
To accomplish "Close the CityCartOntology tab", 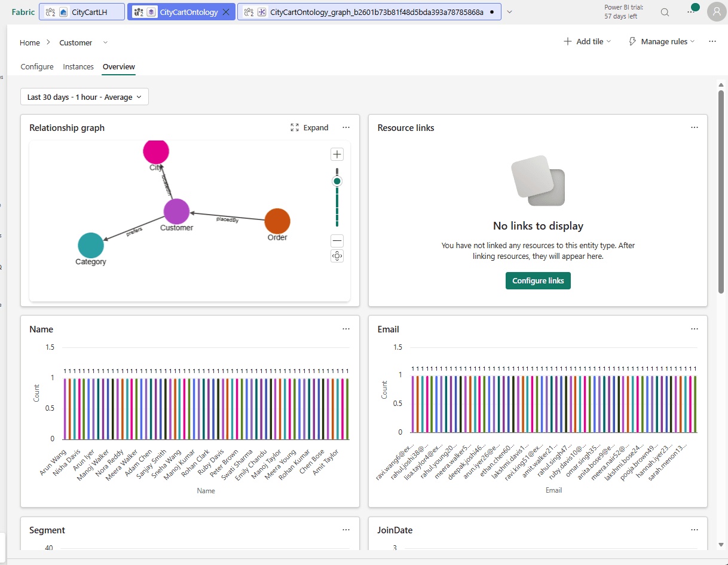I will pos(226,12).
